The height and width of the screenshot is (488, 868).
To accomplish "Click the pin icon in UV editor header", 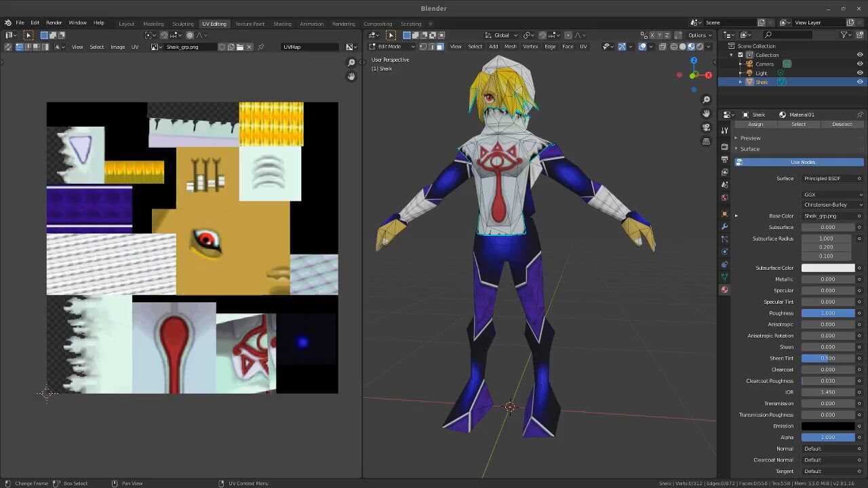I will [261, 47].
